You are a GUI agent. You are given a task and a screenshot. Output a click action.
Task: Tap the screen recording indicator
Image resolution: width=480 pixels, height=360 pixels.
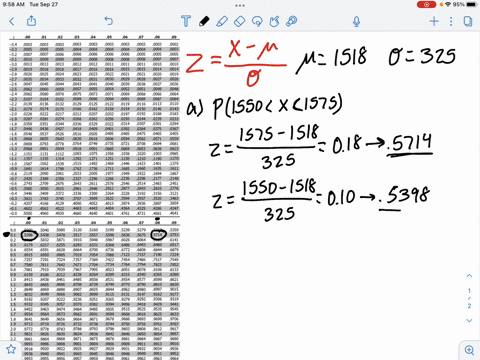[x=426, y=4]
